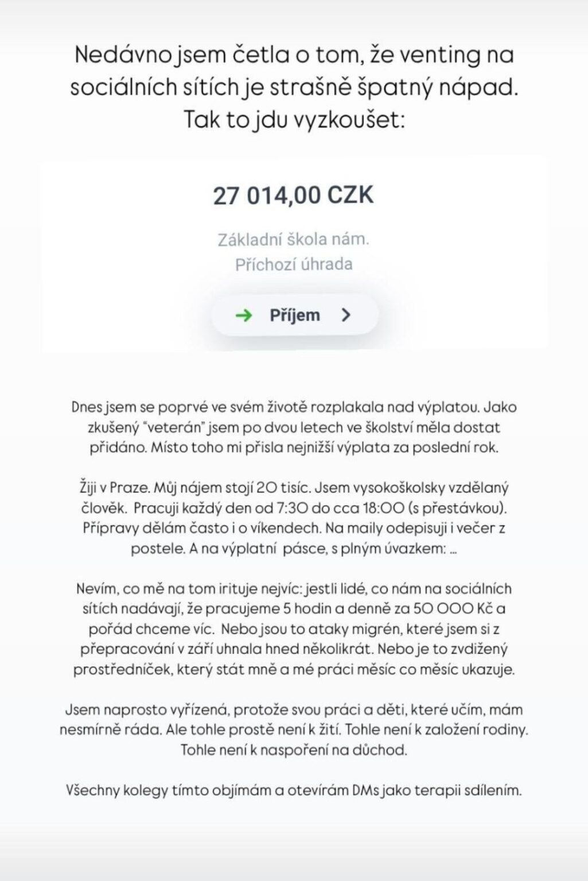Click the sentence 'Tohle není k naspoření na důchod.'
Viewport: 588px width, 881px height.
click(x=294, y=750)
